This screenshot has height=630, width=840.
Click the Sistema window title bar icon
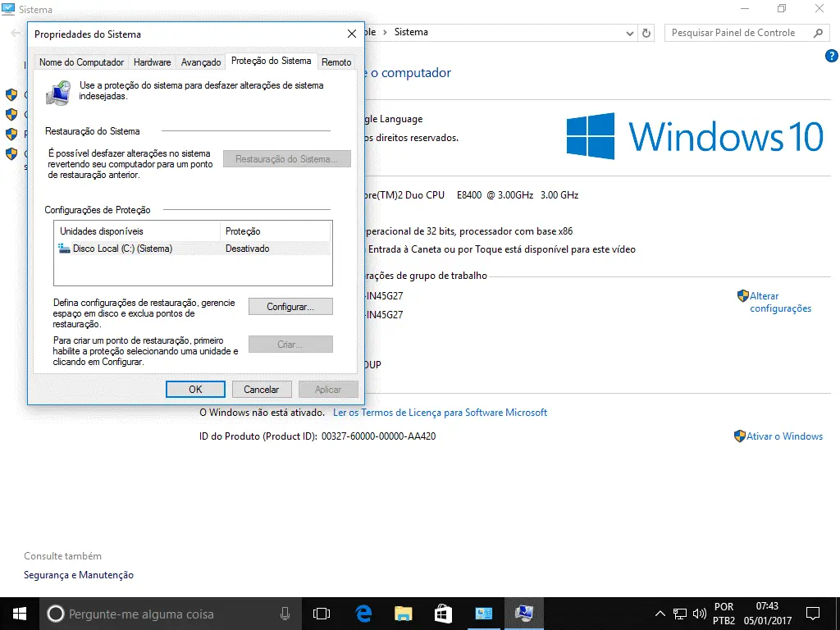tap(8, 9)
